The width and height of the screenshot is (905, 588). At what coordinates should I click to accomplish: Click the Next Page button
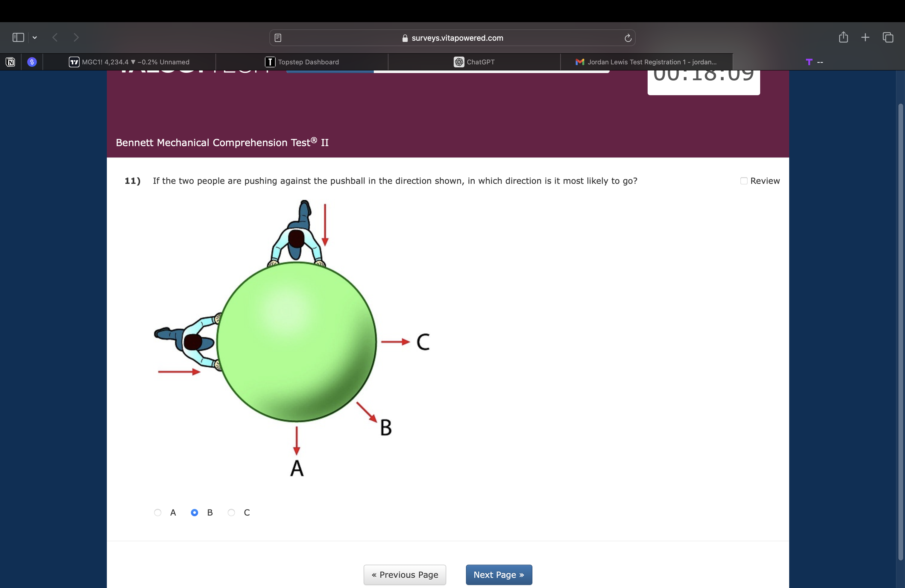click(x=499, y=574)
